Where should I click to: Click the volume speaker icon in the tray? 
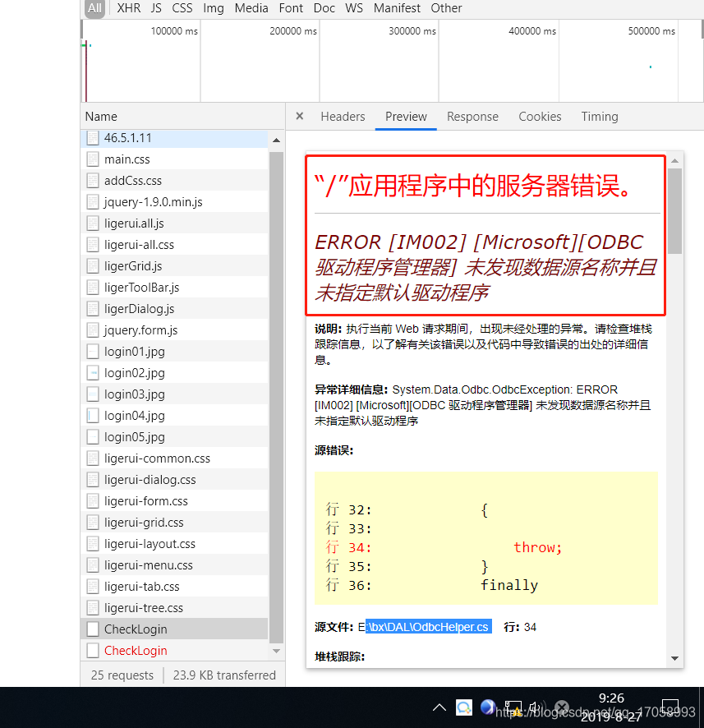pos(537,707)
